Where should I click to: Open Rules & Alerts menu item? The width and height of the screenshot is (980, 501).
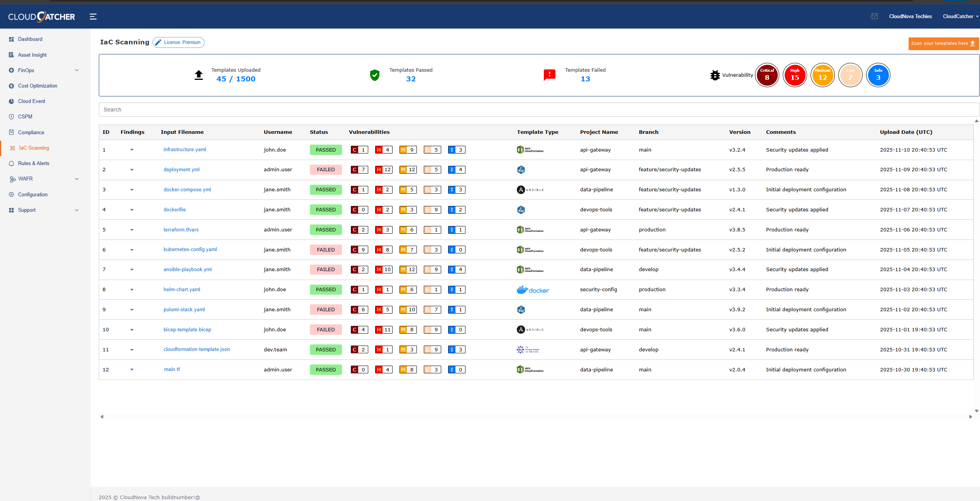click(x=34, y=164)
